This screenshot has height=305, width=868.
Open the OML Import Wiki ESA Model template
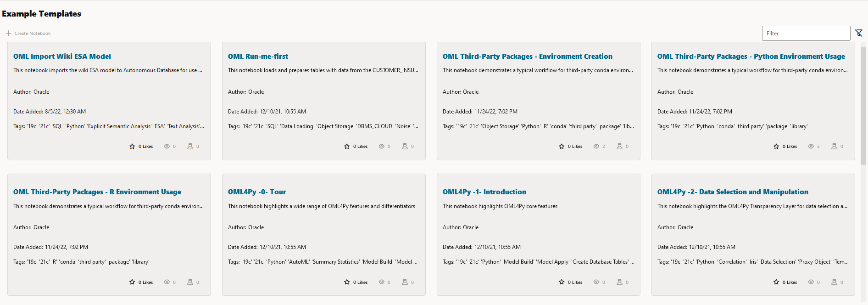(62, 56)
